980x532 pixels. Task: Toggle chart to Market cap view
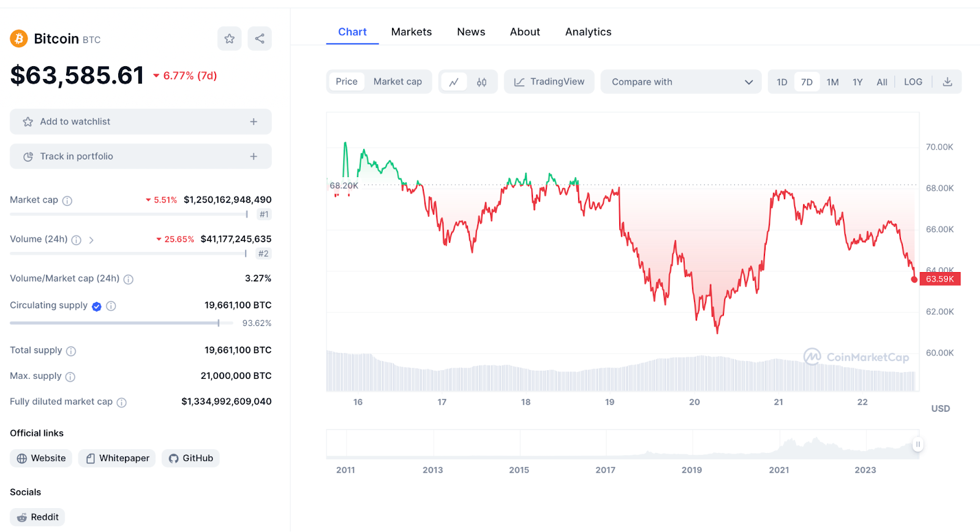click(398, 82)
